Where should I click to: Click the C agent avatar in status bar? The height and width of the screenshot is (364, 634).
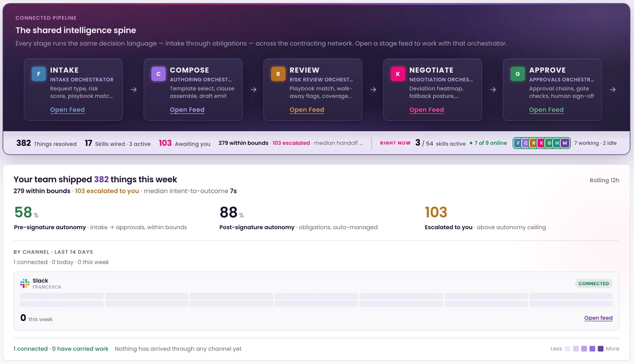pyautogui.click(x=526, y=143)
